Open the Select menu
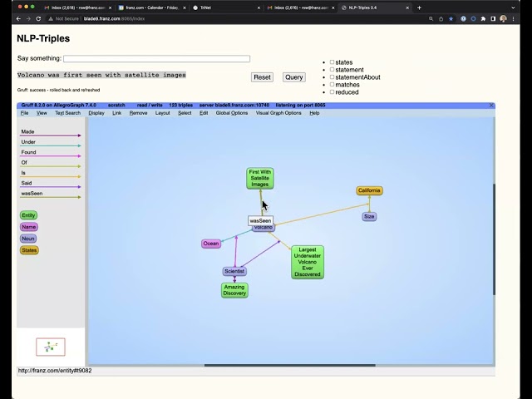 [185, 113]
